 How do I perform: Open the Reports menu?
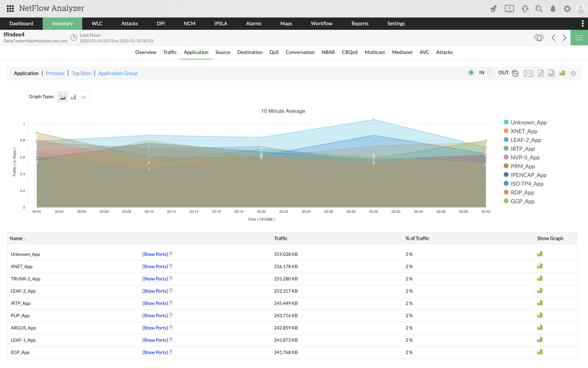(x=359, y=24)
